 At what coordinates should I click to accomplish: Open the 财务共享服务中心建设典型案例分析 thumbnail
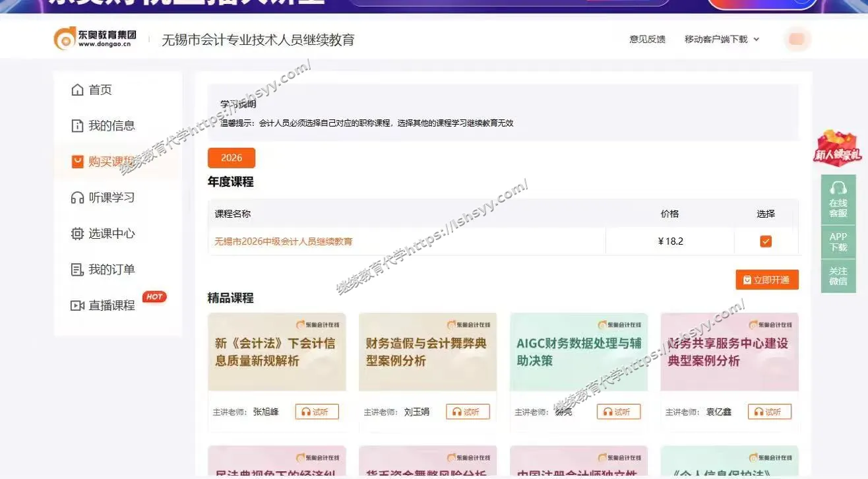pyautogui.click(x=729, y=352)
